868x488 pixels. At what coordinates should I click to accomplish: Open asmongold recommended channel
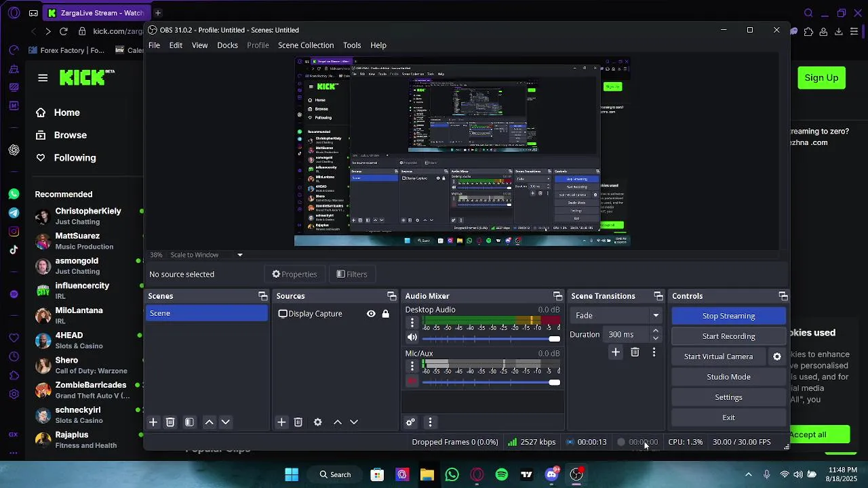coord(77,266)
